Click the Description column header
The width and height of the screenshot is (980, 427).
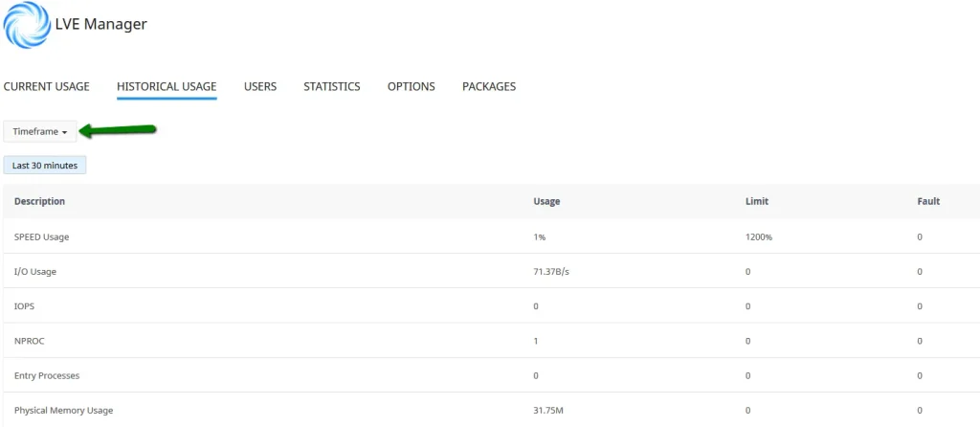(x=40, y=202)
